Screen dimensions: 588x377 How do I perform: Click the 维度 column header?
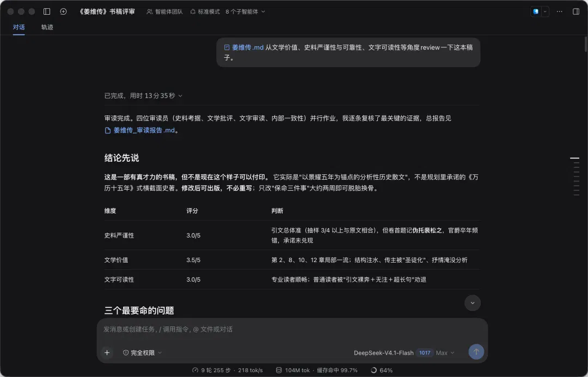coord(110,211)
